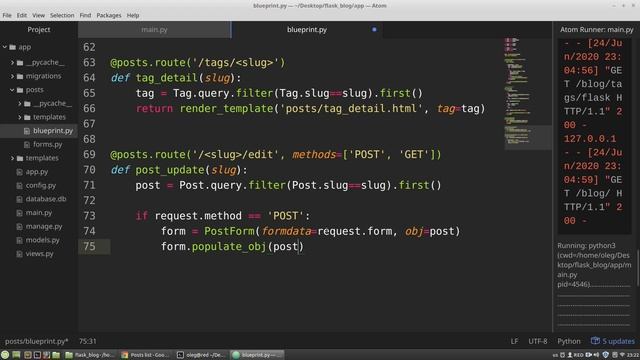Collapse the posts folder chevron
The image size is (640, 360).
pos(12,89)
